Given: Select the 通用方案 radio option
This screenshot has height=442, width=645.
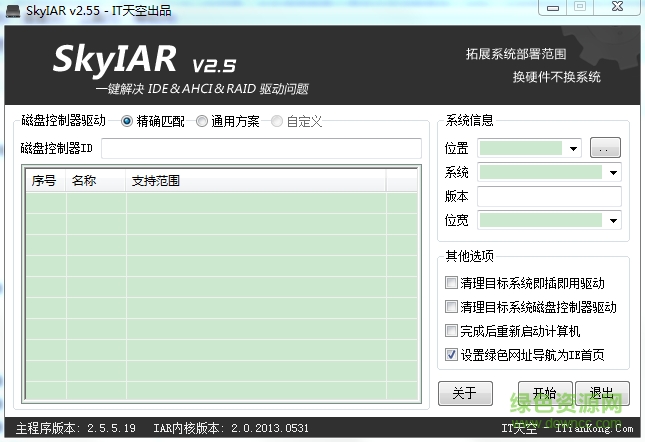Looking at the screenshot, I should tap(202, 122).
